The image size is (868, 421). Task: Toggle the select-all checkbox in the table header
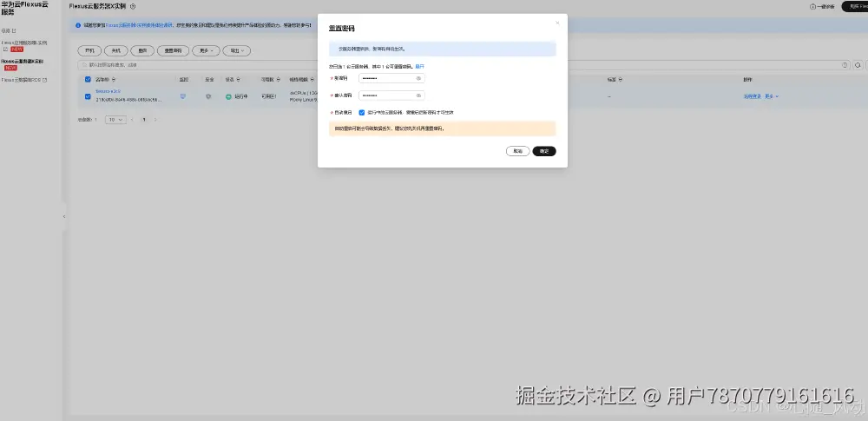(88, 80)
